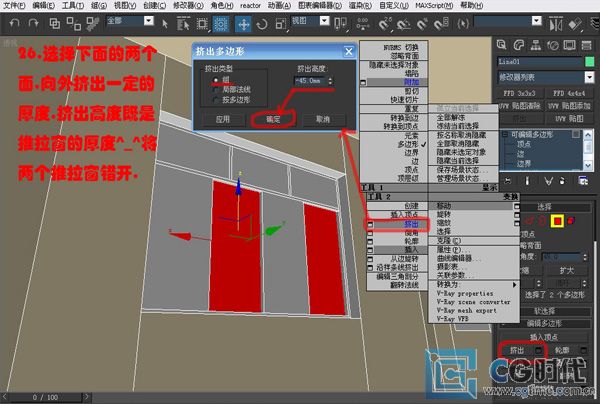Click the Mirror tool icon

[x=556, y=24]
